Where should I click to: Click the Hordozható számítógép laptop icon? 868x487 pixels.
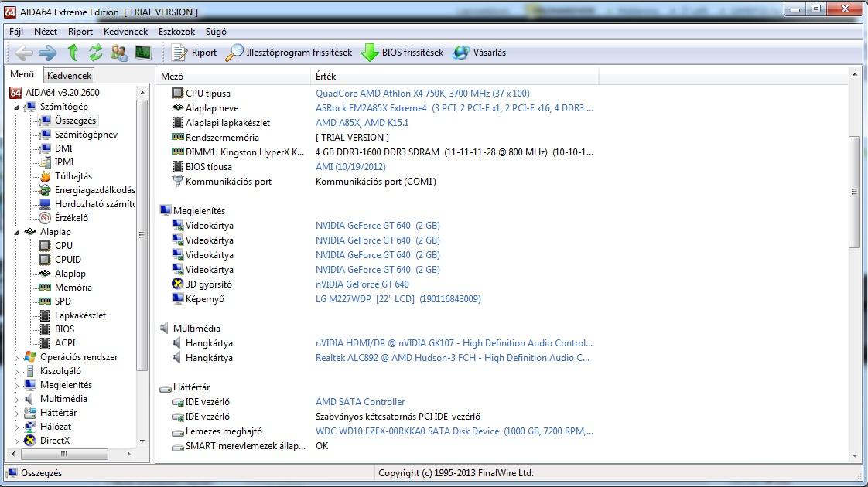45,203
